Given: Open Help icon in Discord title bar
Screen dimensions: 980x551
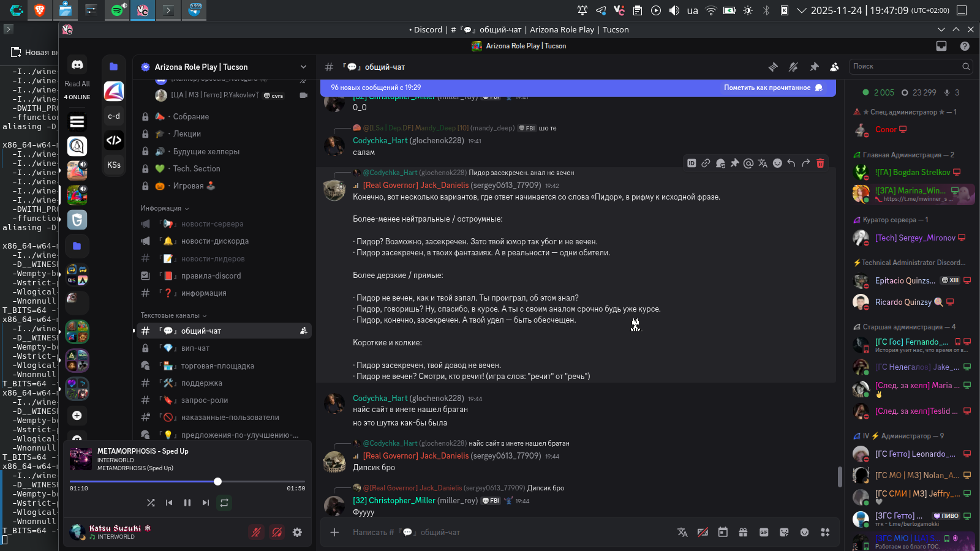Looking at the screenshot, I should tap(965, 46).
